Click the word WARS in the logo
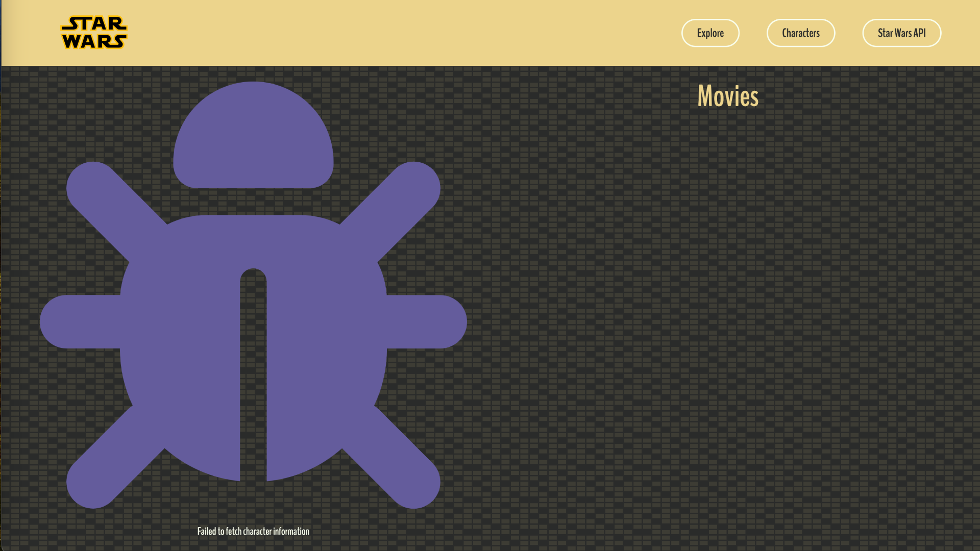 pyautogui.click(x=94, y=41)
